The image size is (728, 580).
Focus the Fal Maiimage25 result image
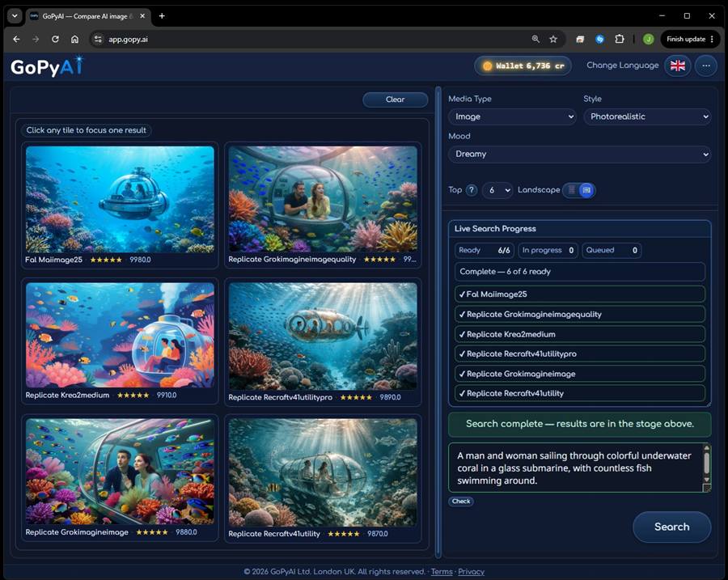pos(120,199)
